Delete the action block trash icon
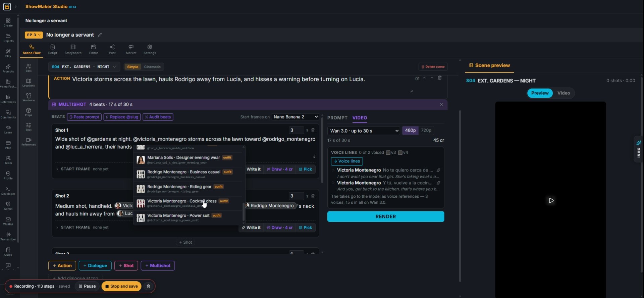 click(440, 78)
